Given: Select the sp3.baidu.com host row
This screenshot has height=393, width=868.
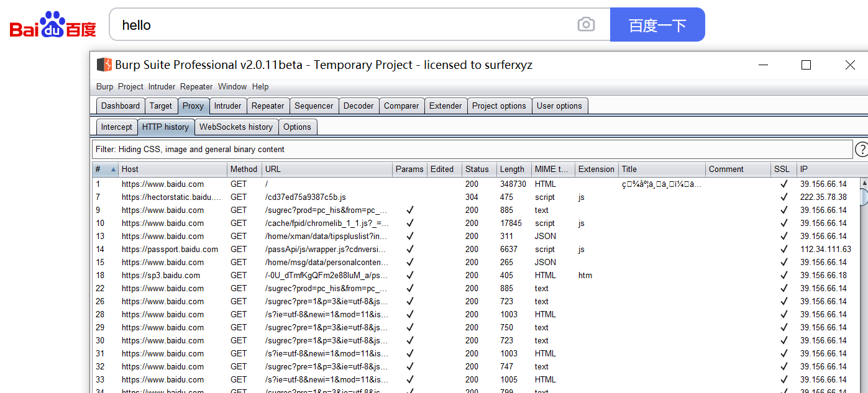Looking at the screenshot, I should (476, 275).
